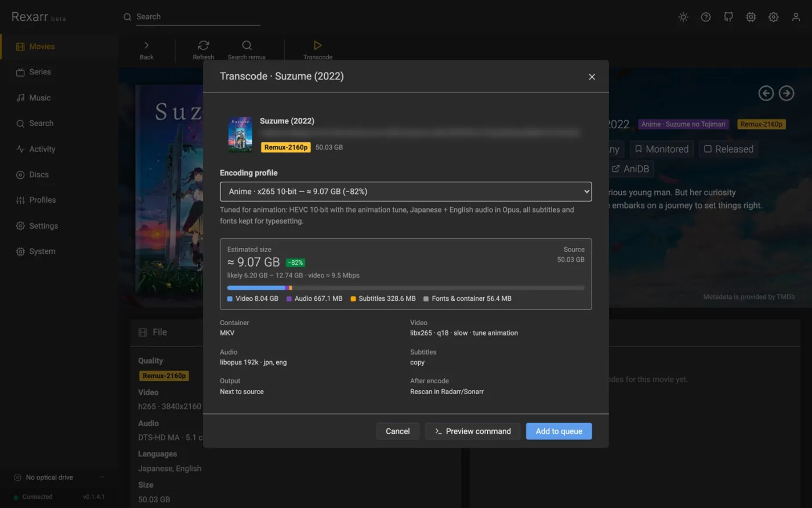Screen dimensions: 812x508
Task: Click the Add to queue button
Action: [559, 431]
